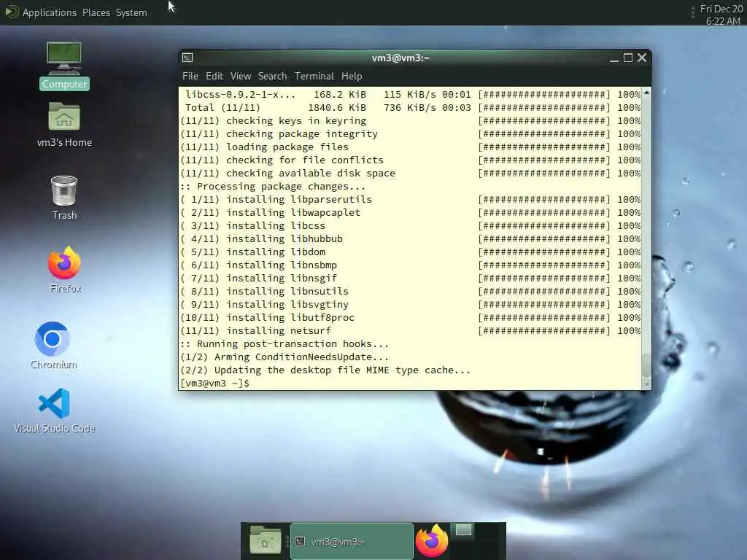Close the terminal window
The height and width of the screenshot is (560, 747).
click(642, 58)
